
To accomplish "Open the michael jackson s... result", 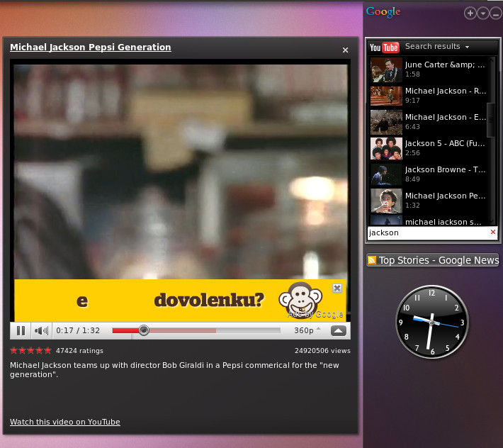I will tap(428, 220).
